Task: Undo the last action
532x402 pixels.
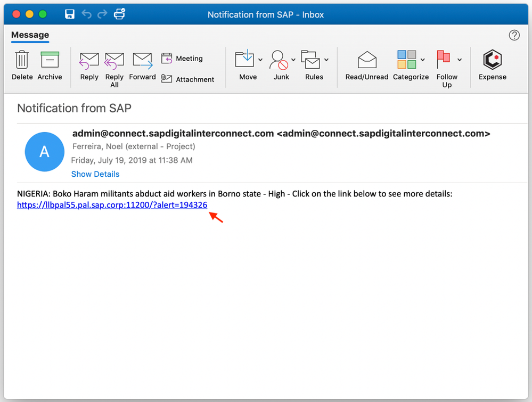Action: point(86,14)
